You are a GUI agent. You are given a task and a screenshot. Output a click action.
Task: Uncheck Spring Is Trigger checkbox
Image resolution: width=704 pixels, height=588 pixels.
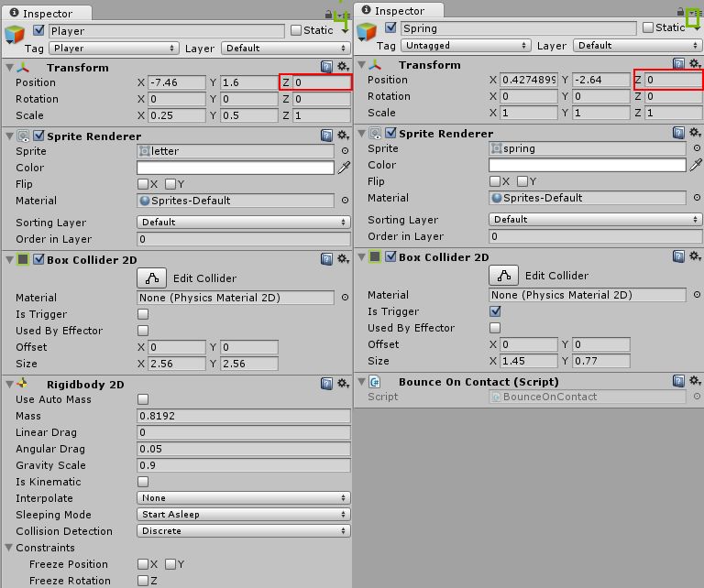(x=495, y=311)
